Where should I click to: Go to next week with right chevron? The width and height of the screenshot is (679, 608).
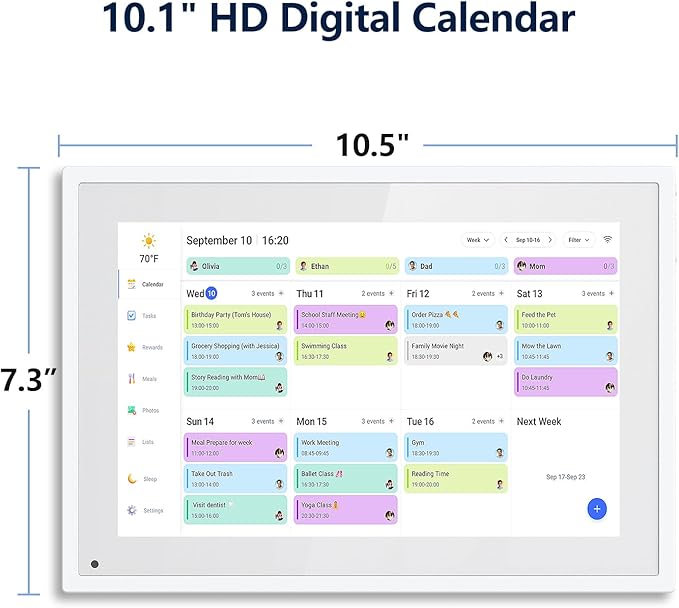click(x=550, y=240)
